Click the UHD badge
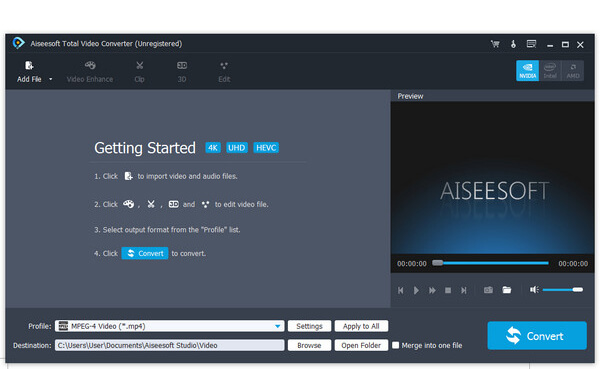600x369 pixels. [x=237, y=148]
